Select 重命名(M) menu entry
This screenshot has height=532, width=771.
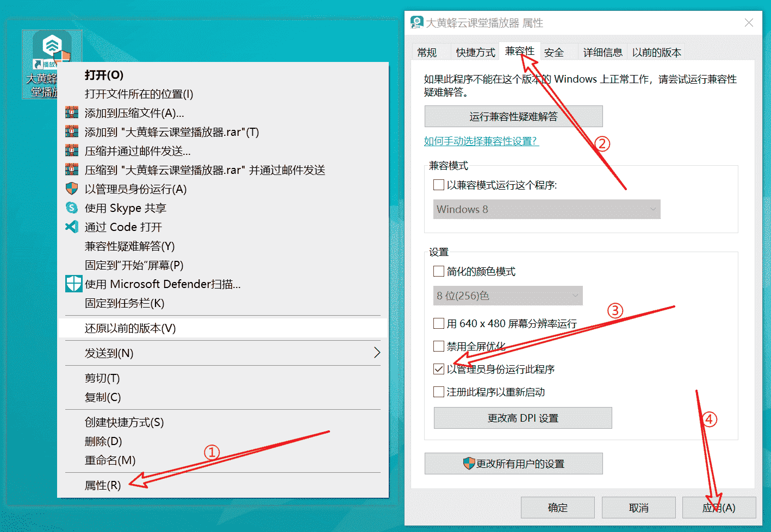(223, 460)
